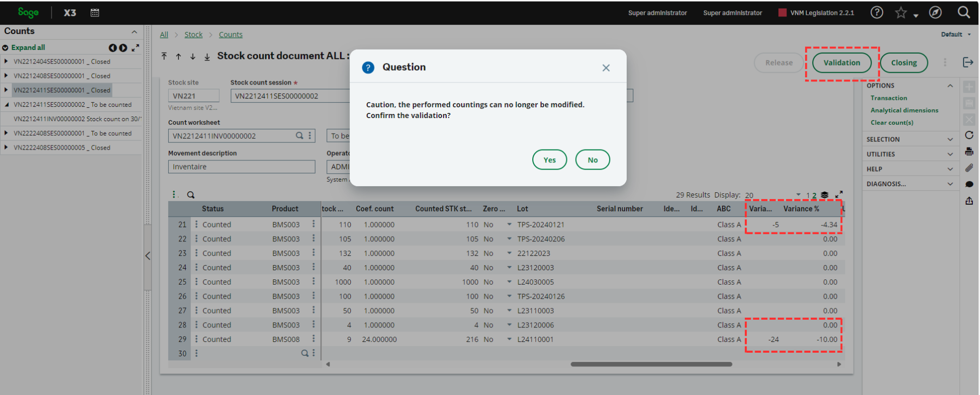Collapse the Counts panel header chevron

point(134,32)
